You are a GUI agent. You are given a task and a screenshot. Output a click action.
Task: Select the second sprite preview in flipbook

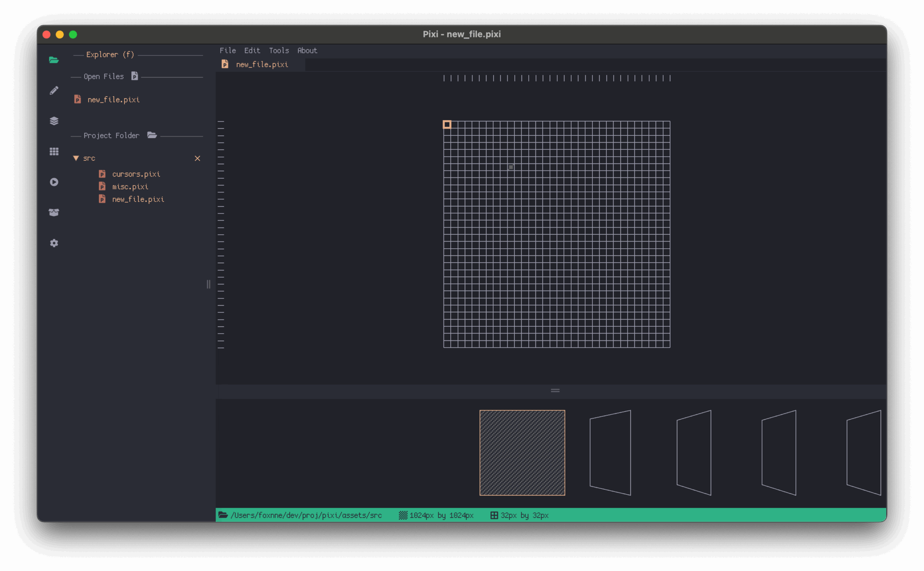610,452
